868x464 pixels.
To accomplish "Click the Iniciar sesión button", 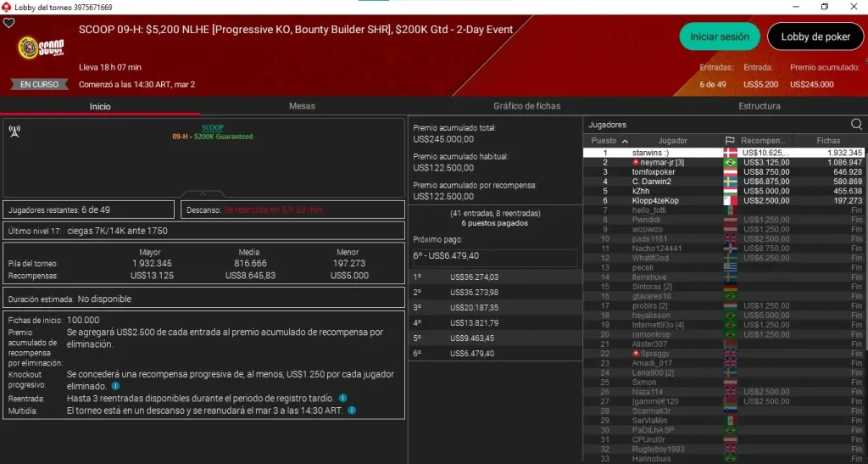I will tap(719, 36).
